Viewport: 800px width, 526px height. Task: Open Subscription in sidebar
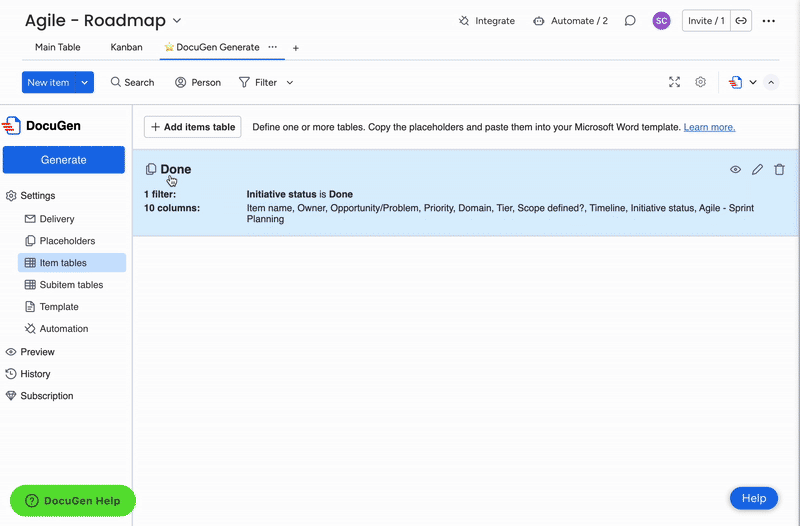pos(39,396)
